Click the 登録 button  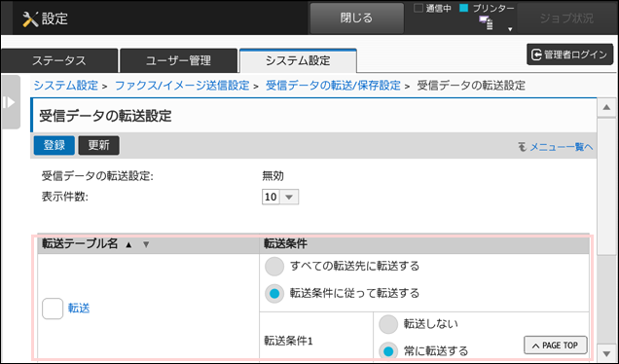(x=55, y=145)
